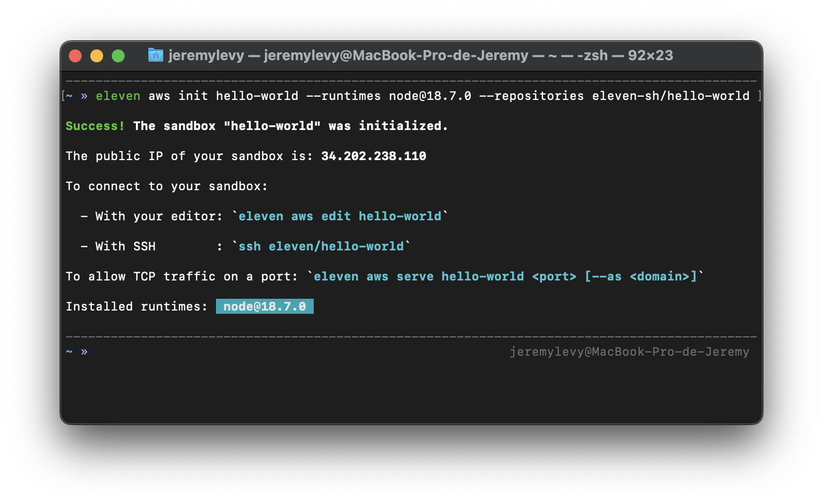This screenshot has height=504, width=823.
Task: Click the green zoom traffic light
Action: pos(118,55)
